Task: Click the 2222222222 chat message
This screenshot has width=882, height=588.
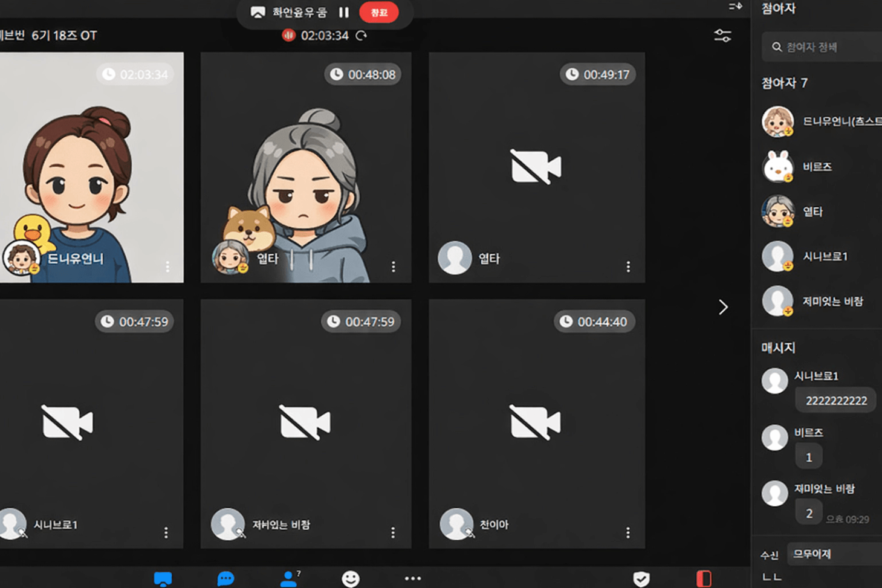Action: 836,401
